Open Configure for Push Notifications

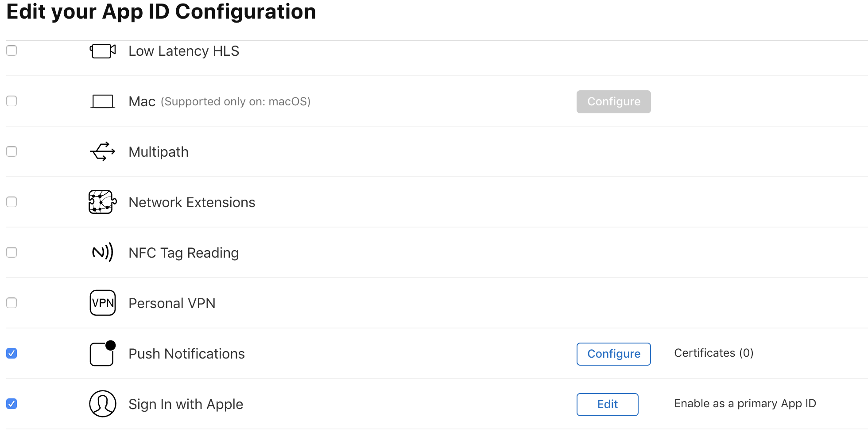[x=614, y=354]
